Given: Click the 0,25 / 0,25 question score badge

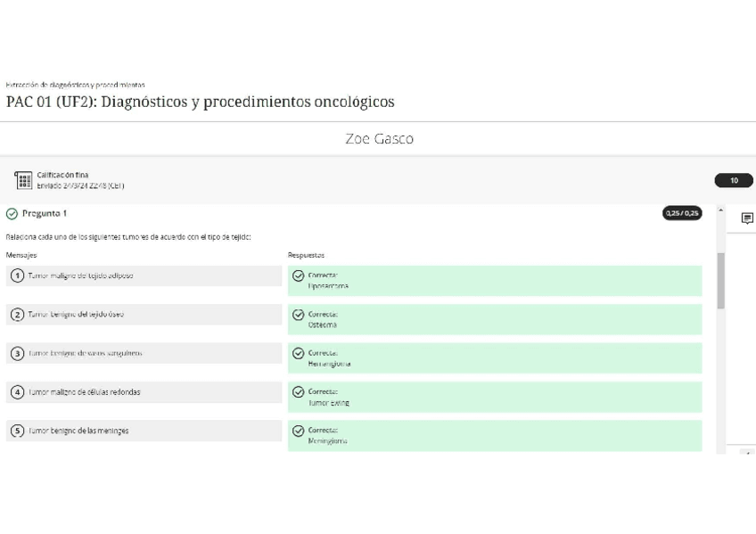Looking at the screenshot, I should click(x=682, y=214).
